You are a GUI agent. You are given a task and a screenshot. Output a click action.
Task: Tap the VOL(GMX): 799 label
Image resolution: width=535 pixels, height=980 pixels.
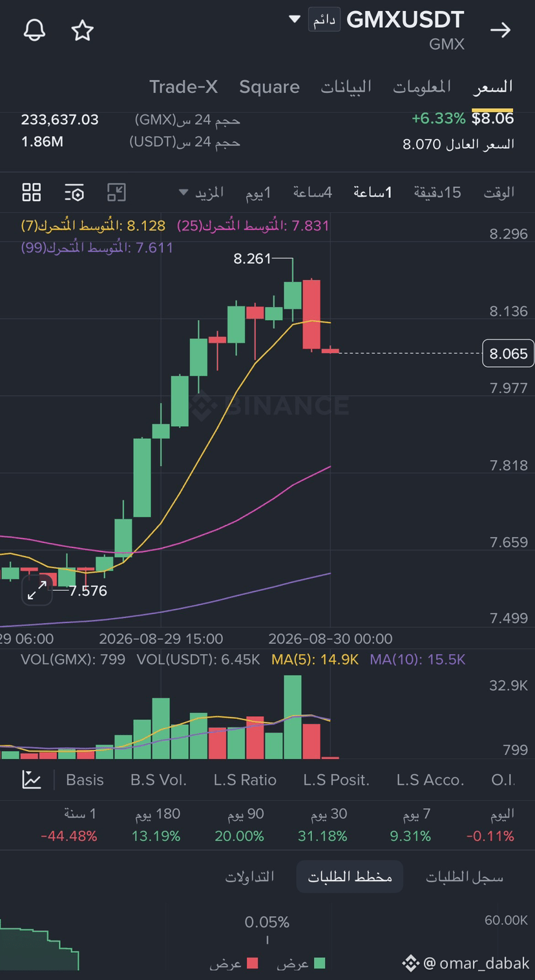[x=73, y=659]
